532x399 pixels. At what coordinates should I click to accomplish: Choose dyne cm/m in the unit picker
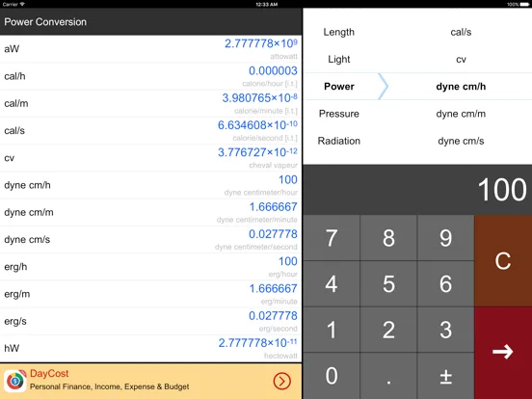[461, 114]
